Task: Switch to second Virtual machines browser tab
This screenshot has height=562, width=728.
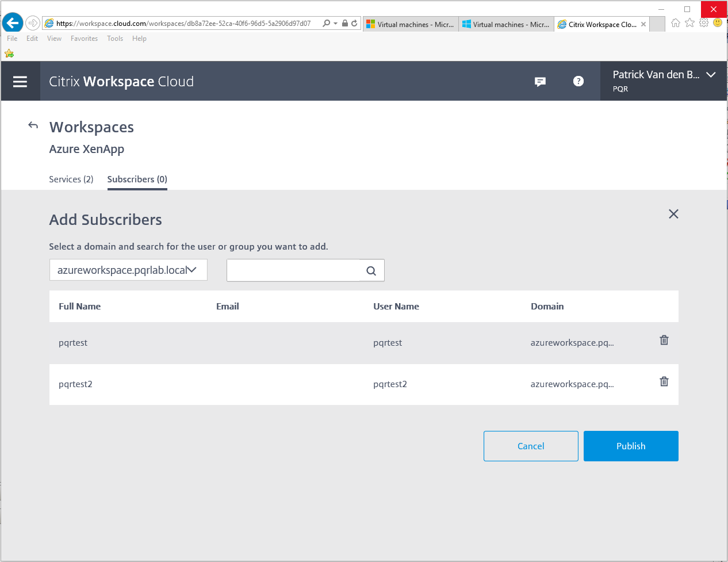Action: click(506, 24)
